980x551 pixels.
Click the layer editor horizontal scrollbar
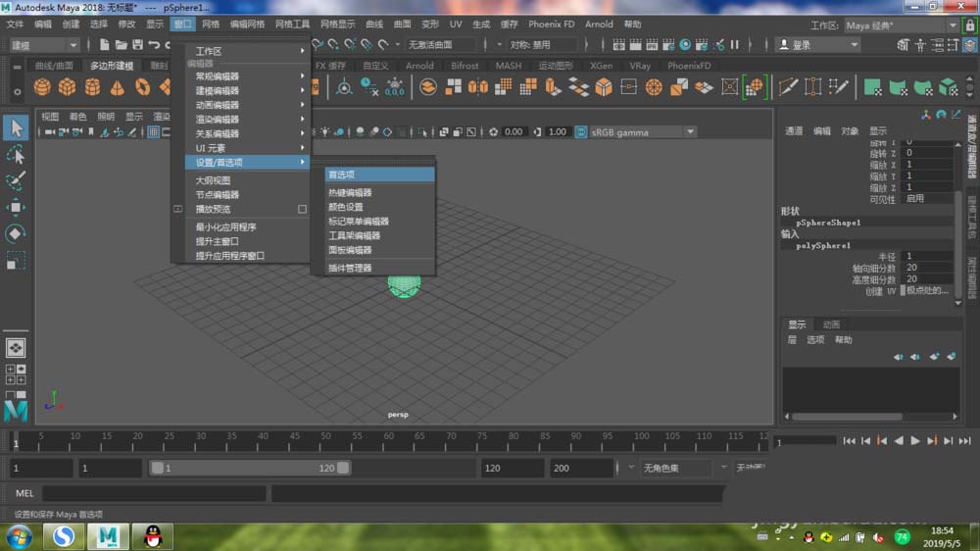click(847, 416)
